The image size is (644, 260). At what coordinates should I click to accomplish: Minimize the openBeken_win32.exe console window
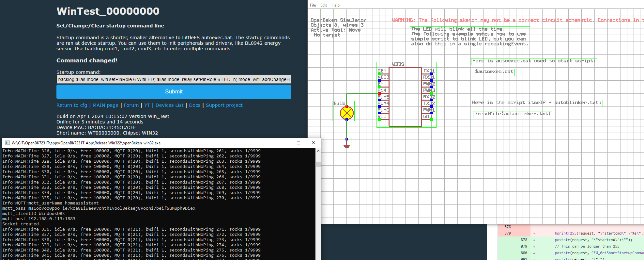pos(284,143)
